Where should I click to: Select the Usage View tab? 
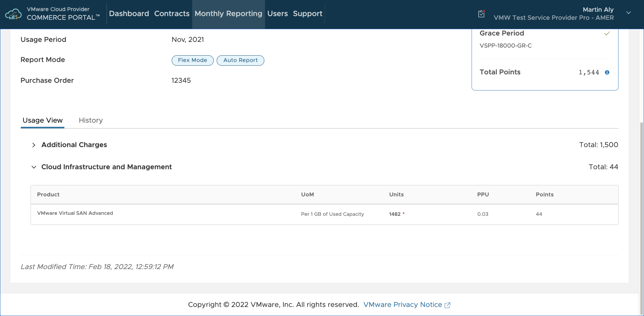(x=43, y=120)
